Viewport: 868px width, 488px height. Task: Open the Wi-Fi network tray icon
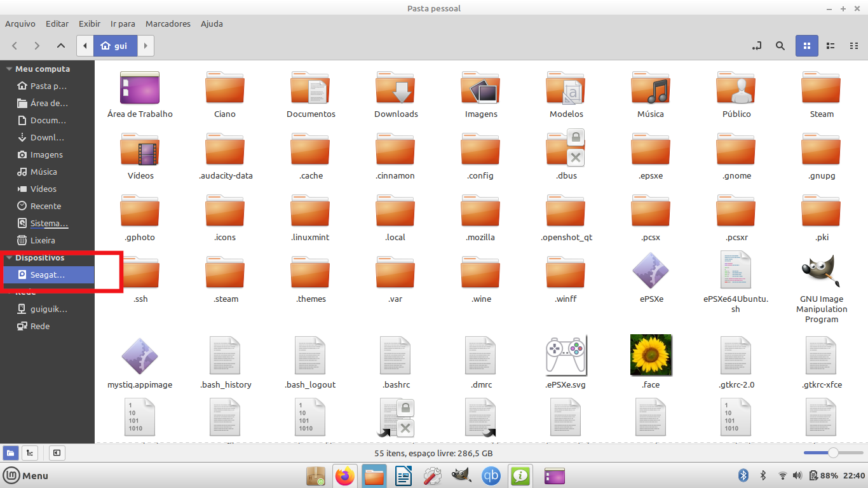[x=783, y=475]
